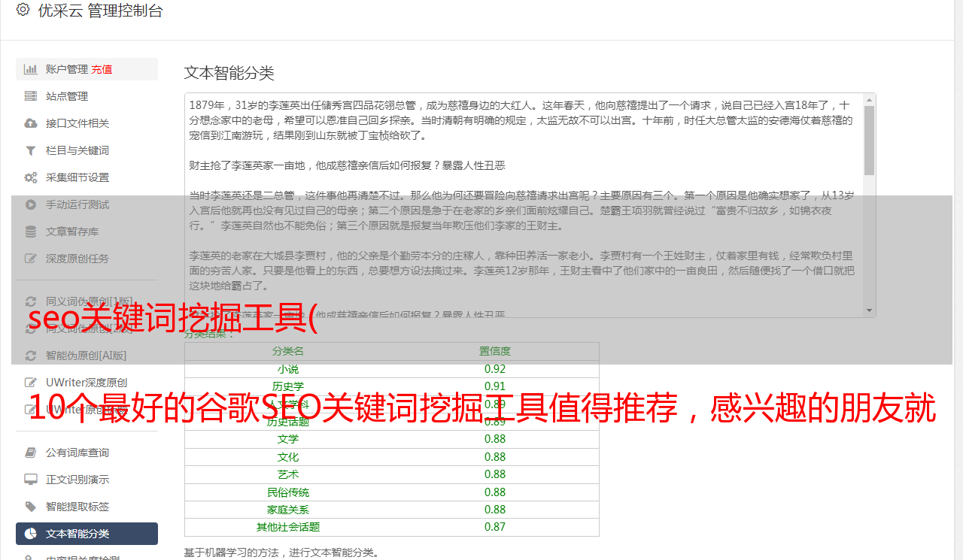Click the text area scrollbar thumb
The image size is (963, 560).
[870, 141]
